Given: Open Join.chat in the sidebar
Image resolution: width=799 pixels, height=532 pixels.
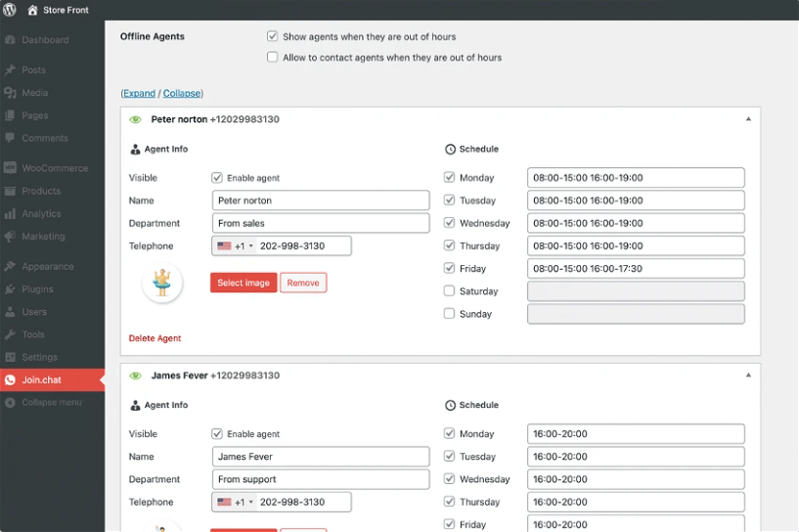Looking at the screenshot, I should [x=42, y=379].
